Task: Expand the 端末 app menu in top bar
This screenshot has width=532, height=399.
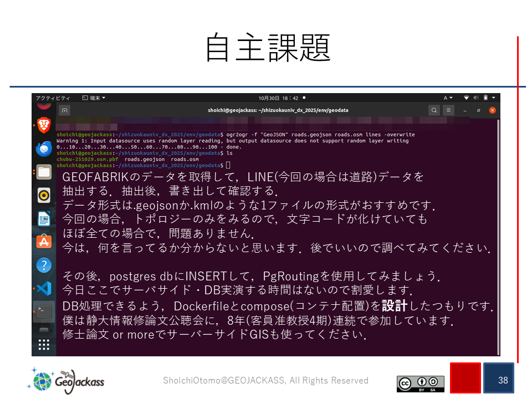Action: pos(94,98)
